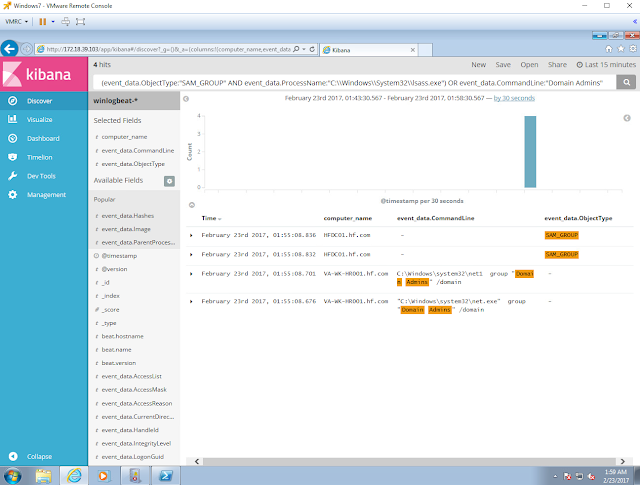
Task: Click Open in the Discover top menu
Action: click(x=529, y=65)
